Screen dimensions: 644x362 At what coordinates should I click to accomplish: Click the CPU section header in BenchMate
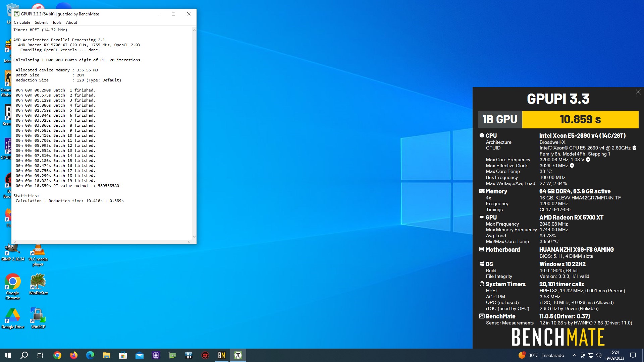coord(491,136)
